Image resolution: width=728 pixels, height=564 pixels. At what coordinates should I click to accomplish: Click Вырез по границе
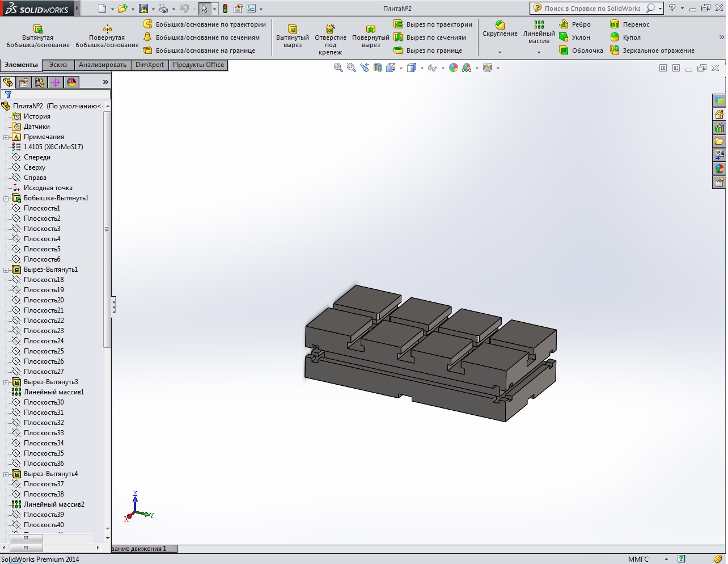(428, 50)
